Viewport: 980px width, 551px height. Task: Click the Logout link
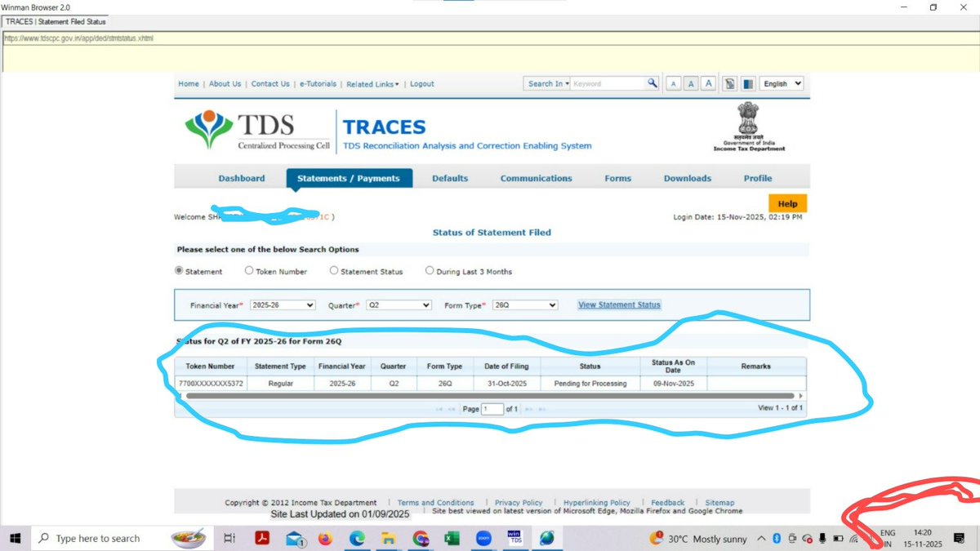point(422,84)
